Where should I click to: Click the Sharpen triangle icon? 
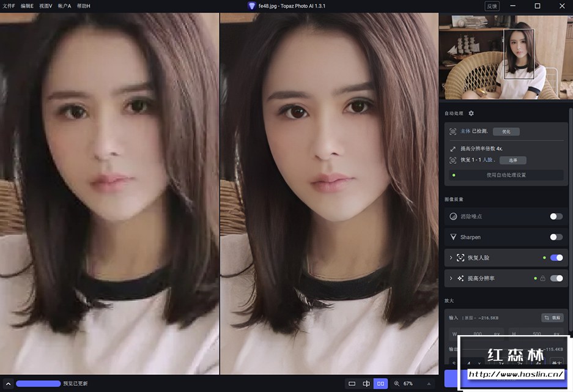[453, 237]
